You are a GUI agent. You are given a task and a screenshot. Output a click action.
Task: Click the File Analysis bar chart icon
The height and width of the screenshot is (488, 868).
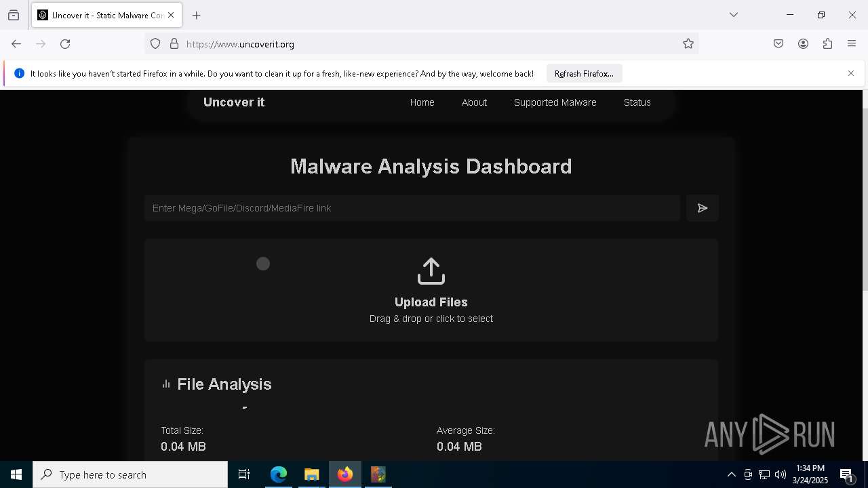pos(166,384)
